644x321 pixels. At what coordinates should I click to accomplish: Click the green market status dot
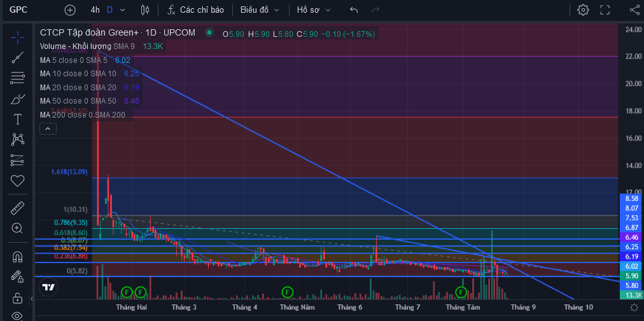209,32
